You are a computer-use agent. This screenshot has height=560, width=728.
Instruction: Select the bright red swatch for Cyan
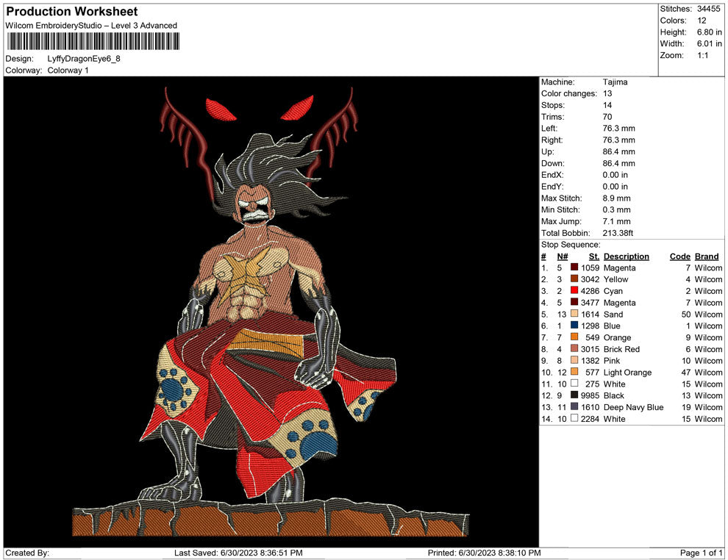click(574, 290)
